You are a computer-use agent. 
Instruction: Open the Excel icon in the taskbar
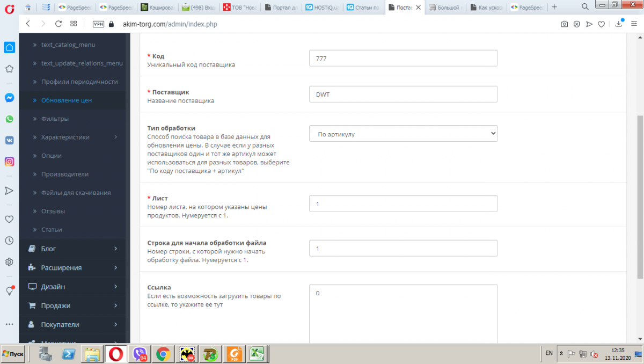tap(257, 354)
